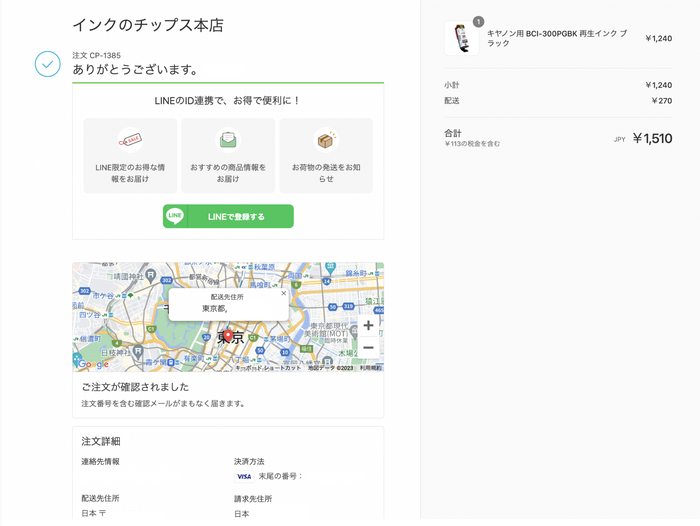Screen dimensions: 700x526
Task: Click キーボード ショートカット on the map
Action: point(268,368)
